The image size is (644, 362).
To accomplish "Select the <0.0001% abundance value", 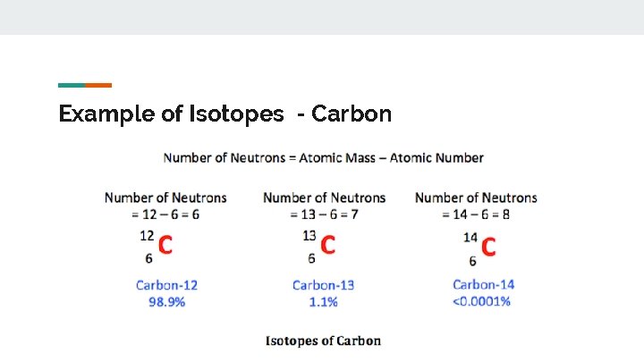I will click(482, 302).
